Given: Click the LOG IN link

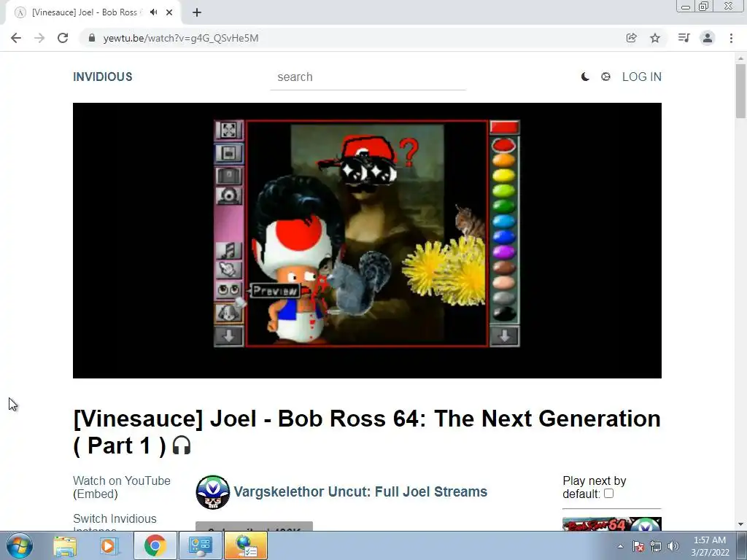Looking at the screenshot, I should 642,77.
